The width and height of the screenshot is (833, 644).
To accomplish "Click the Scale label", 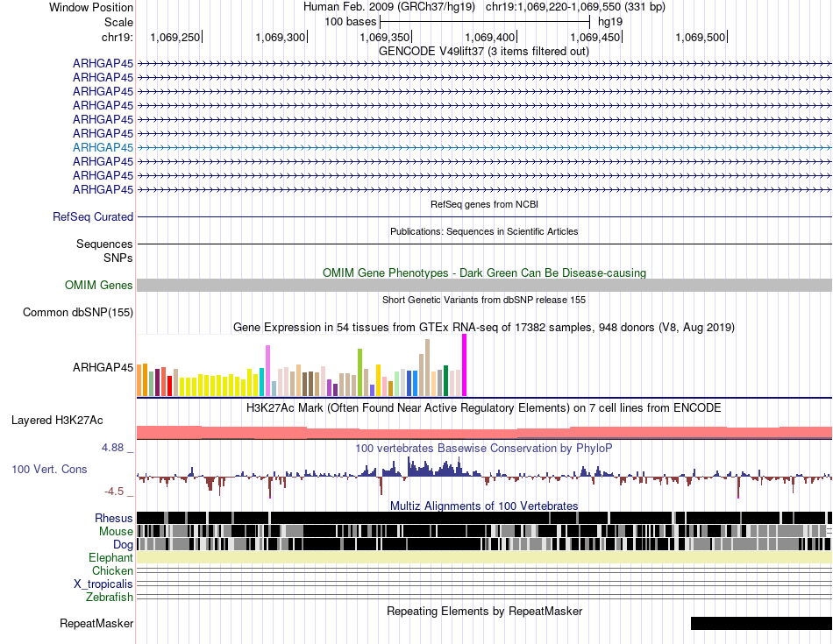I will pos(119,22).
